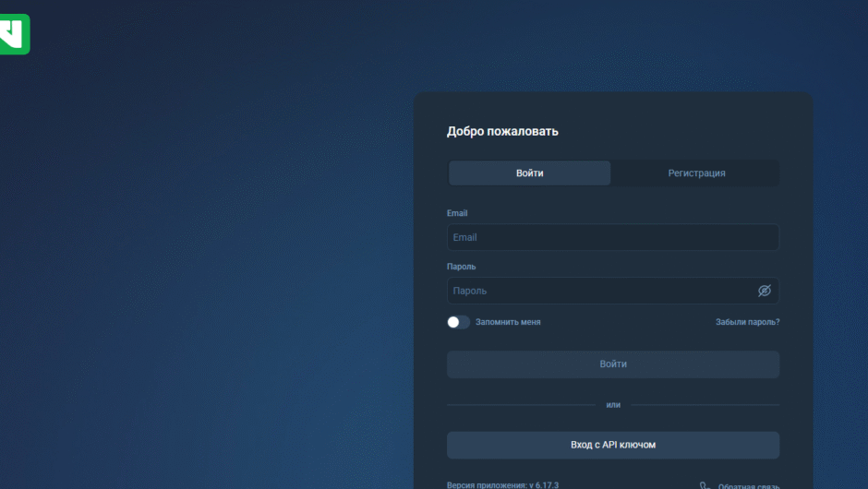Click the Вход с API ключом button
Image resolution: width=868 pixels, height=489 pixels.
(612, 445)
